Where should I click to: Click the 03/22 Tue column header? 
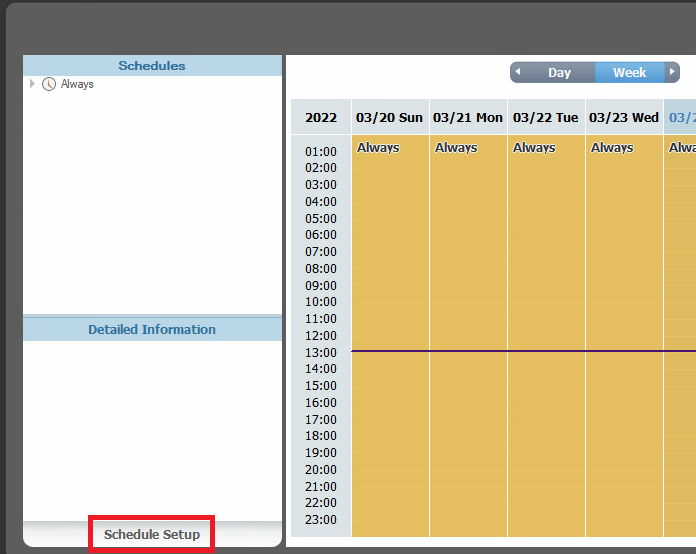(x=546, y=117)
